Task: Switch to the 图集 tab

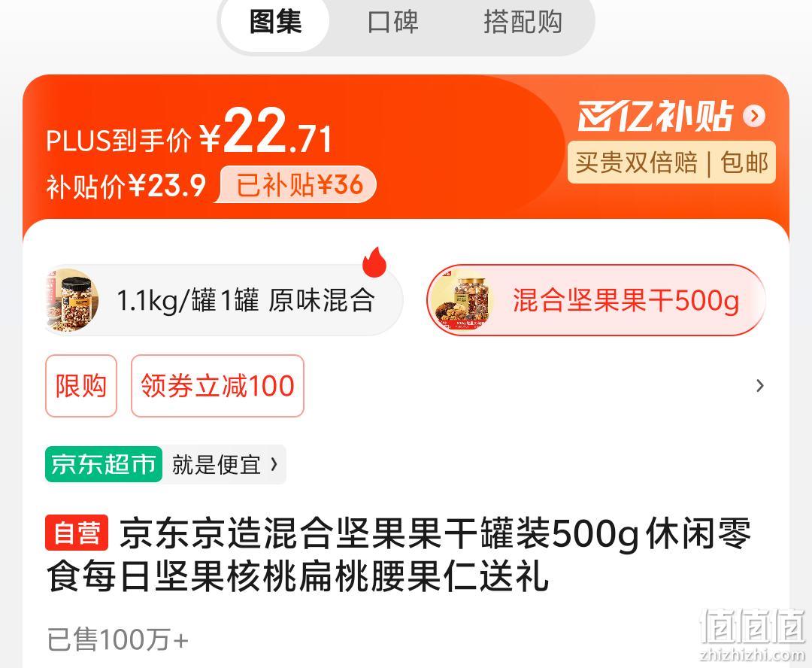Action: click(275, 23)
